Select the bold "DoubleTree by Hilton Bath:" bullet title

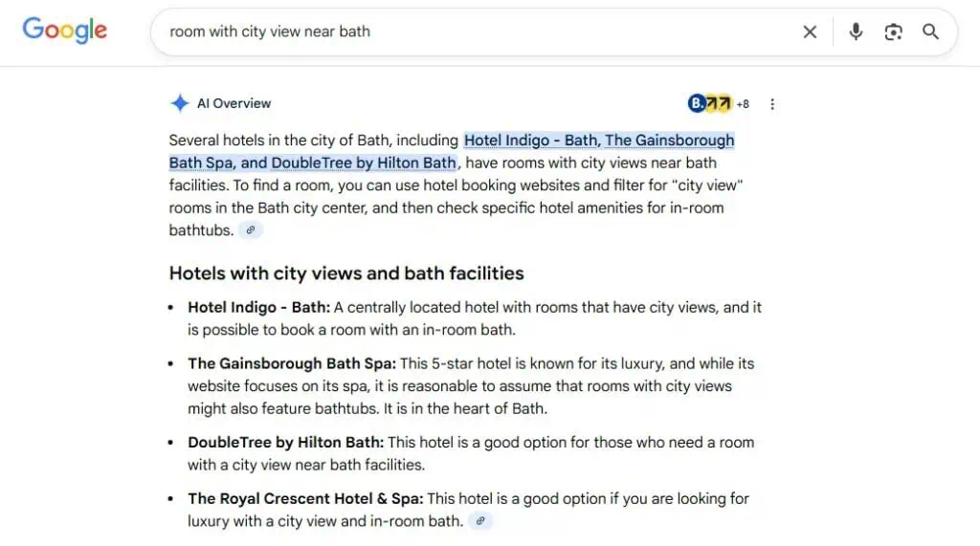pyautogui.click(x=285, y=443)
